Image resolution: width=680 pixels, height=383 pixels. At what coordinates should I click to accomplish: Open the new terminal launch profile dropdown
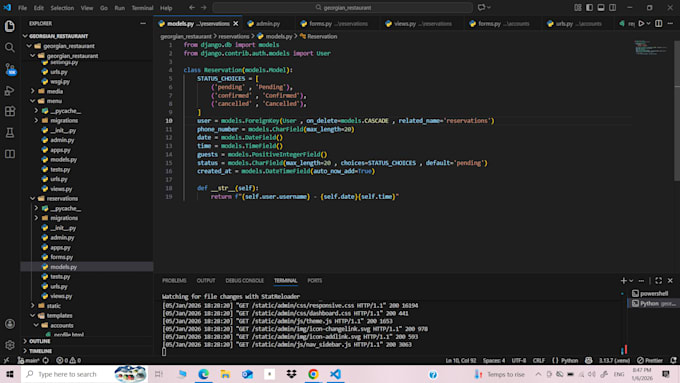[x=631, y=281]
